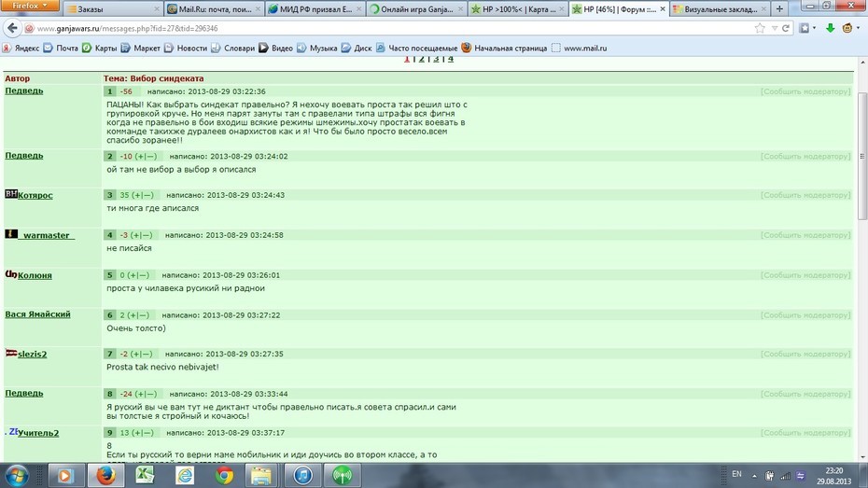This screenshot has width=868, height=488.
Task: Open author Вася Ямайский profile
Action: (x=37, y=314)
